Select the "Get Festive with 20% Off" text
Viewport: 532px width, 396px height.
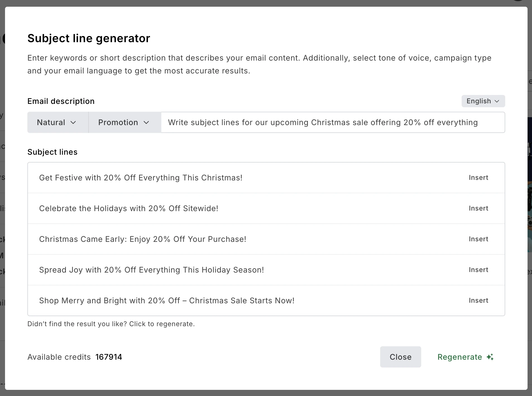[x=141, y=178]
